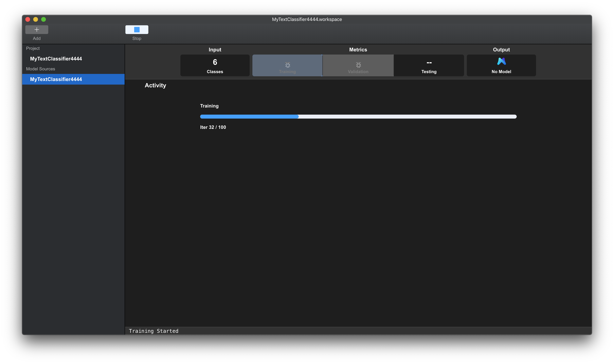Click the Validation spinner icon
614x364 pixels.
[358, 65]
